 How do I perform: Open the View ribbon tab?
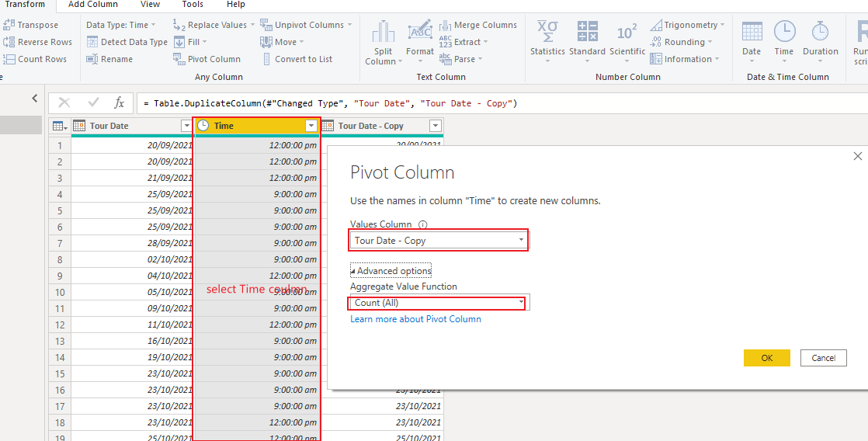coord(150,5)
